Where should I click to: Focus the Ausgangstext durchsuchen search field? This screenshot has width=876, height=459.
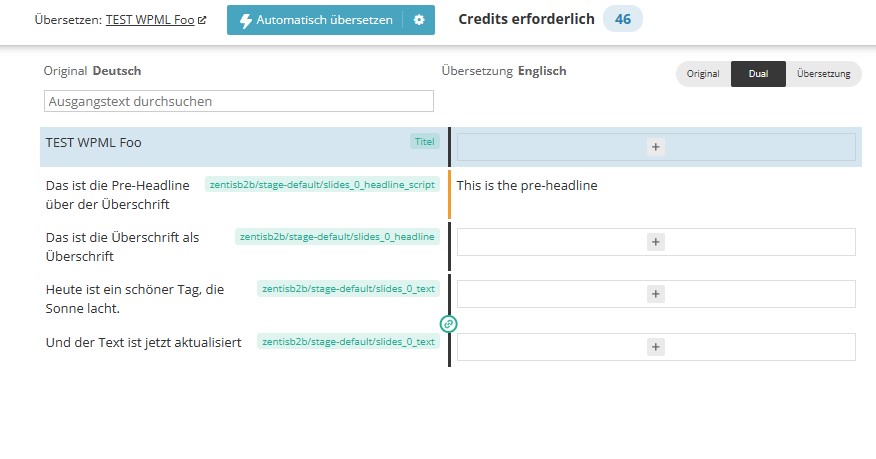click(239, 101)
